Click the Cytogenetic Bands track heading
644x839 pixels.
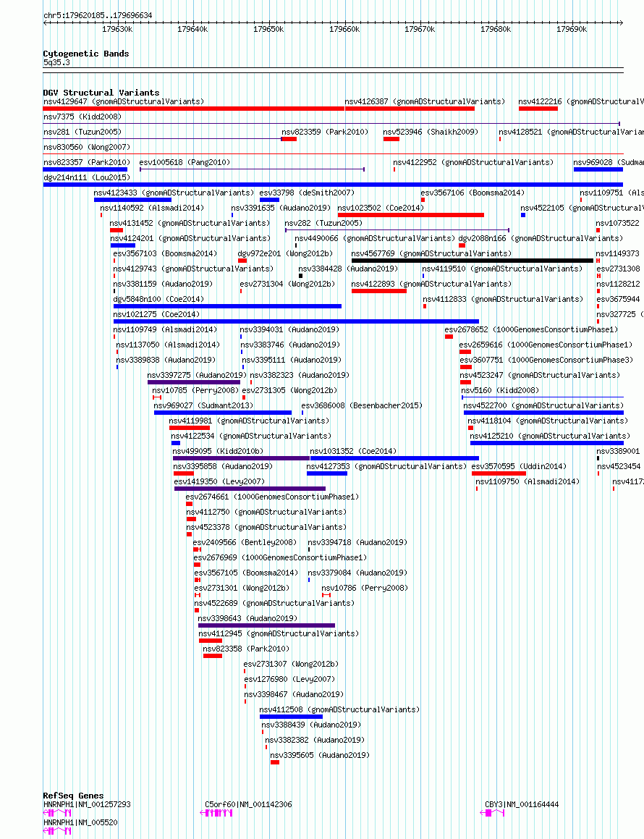(x=85, y=54)
